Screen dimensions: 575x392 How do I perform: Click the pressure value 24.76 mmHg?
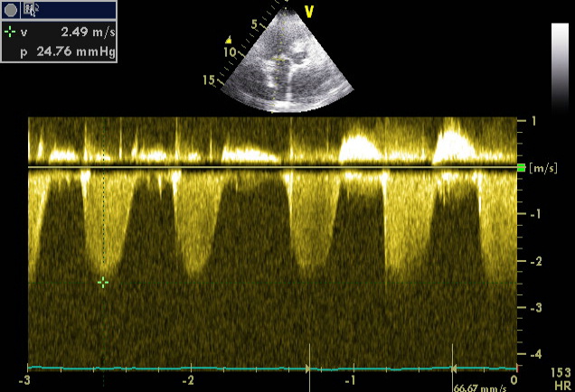coord(76,51)
